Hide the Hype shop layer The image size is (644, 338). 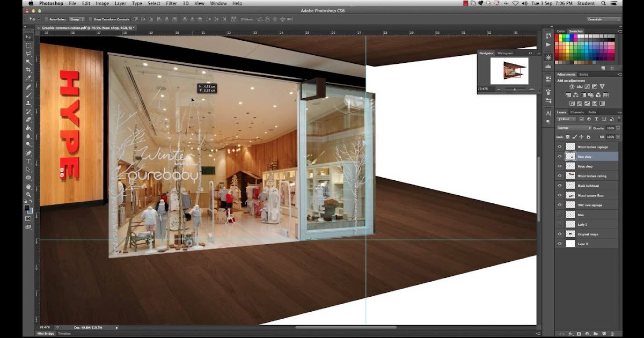[x=560, y=166]
